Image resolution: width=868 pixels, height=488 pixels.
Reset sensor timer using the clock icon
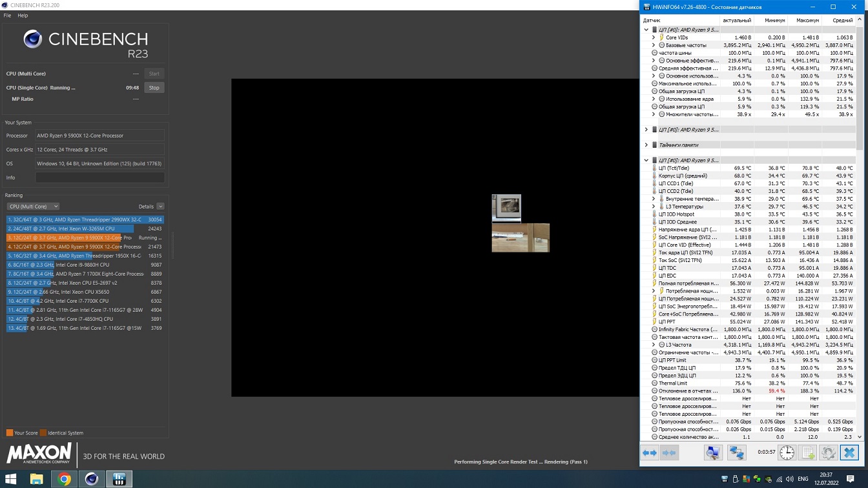tap(787, 452)
